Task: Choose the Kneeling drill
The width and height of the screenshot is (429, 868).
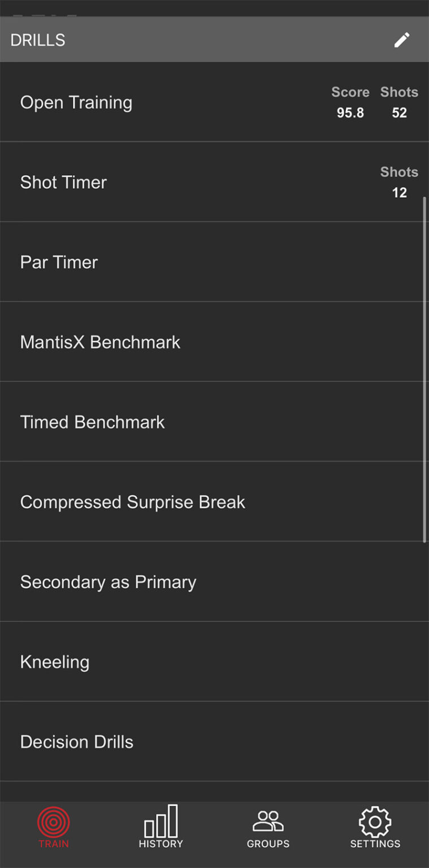Action: click(55, 662)
